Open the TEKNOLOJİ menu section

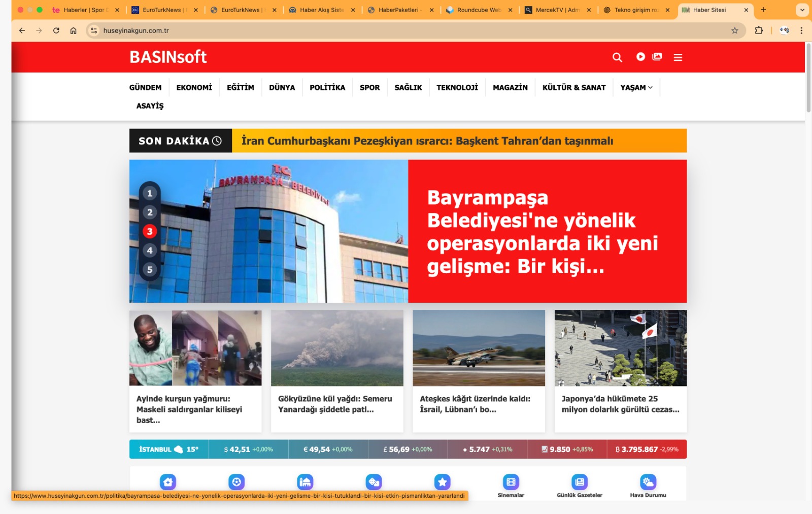click(x=457, y=87)
